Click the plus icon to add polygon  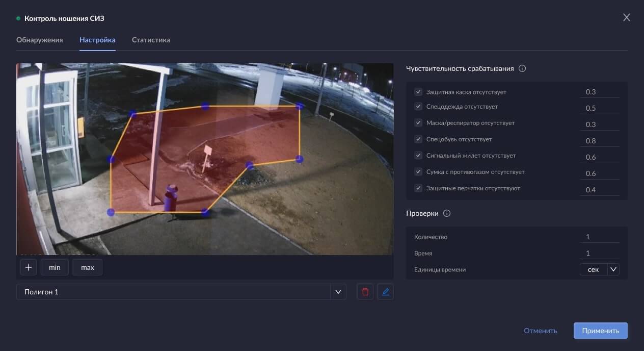(28, 267)
